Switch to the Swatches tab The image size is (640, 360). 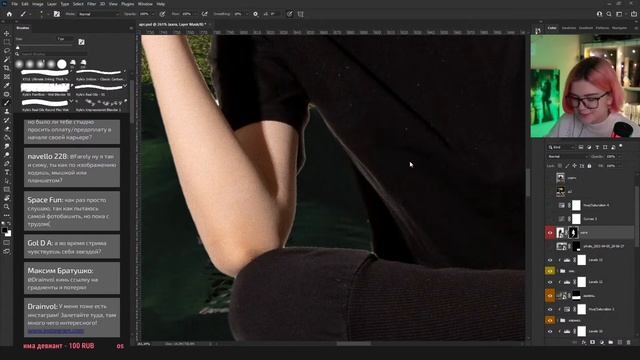coord(569,28)
